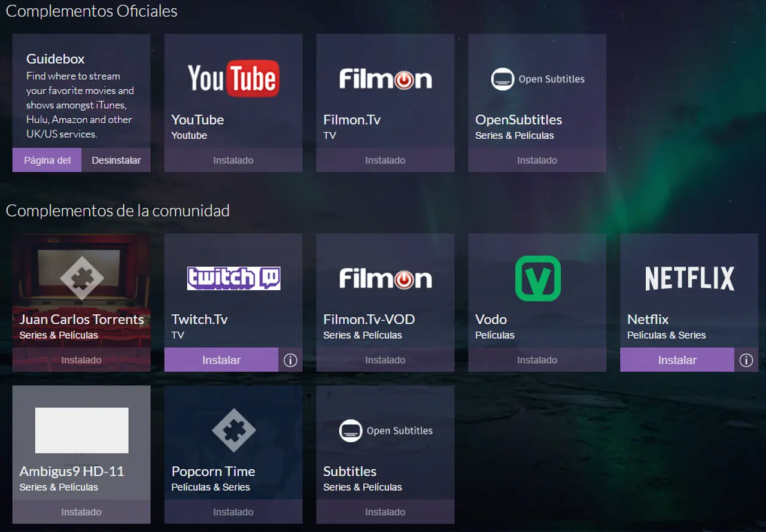Click the Filmon logo in the Filmon.Tv card
Viewport: 766px width, 532px height.
tap(385, 79)
